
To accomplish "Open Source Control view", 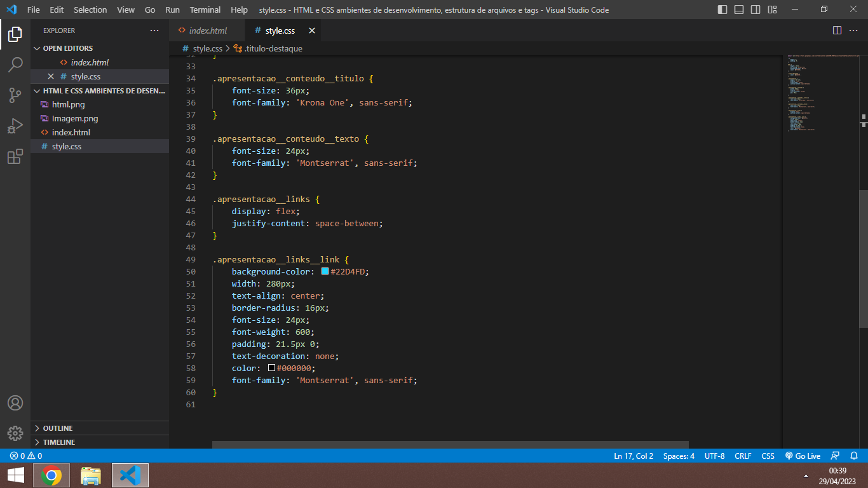I will pyautogui.click(x=15, y=95).
